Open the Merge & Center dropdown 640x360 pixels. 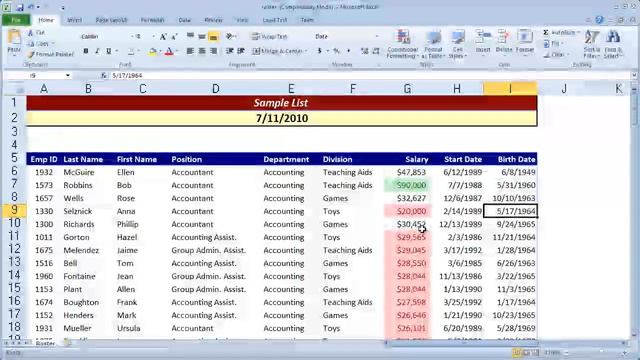coord(306,51)
